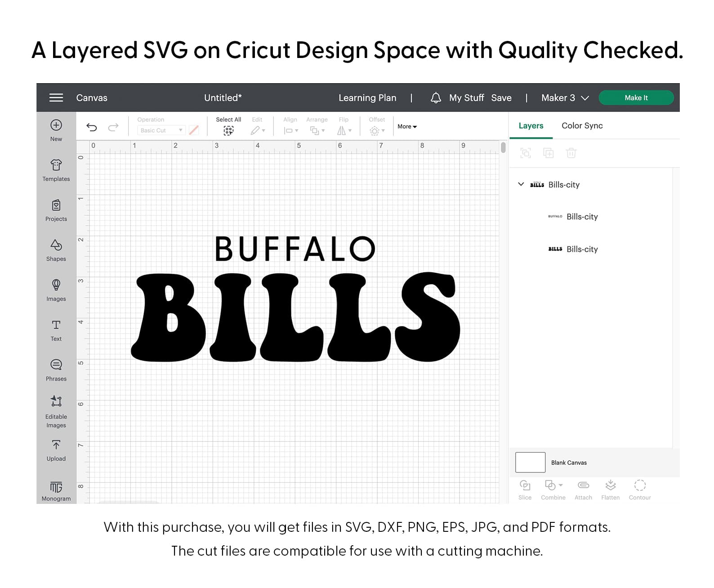
Task: Open the Maker 3 machine dropdown
Action: 565,98
